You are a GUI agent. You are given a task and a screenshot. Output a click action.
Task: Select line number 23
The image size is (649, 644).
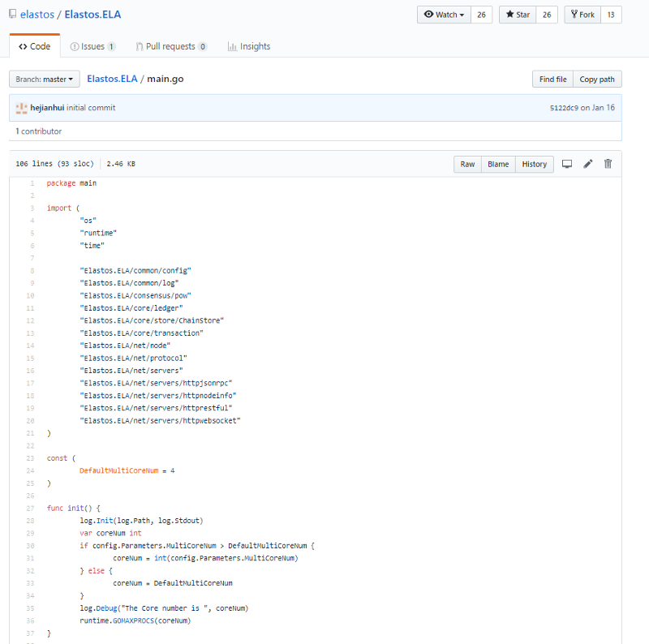[30, 458]
